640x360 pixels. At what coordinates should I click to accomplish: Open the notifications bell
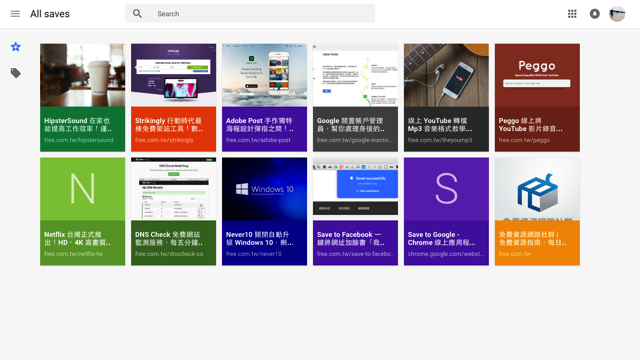[x=595, y=14]
